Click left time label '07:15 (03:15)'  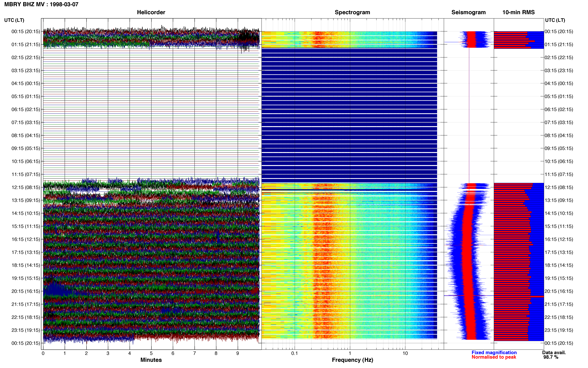click(26, 122)
